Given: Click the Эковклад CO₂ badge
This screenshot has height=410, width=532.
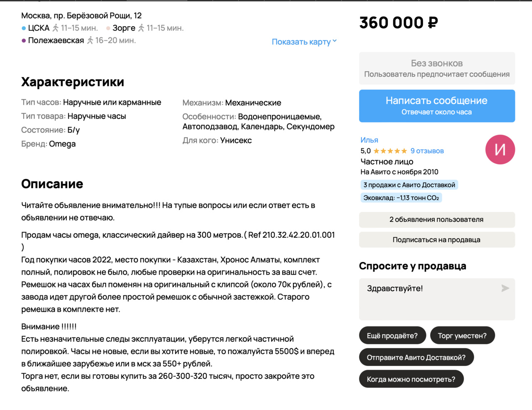Looking at the screenshot, I should [401, 198].
